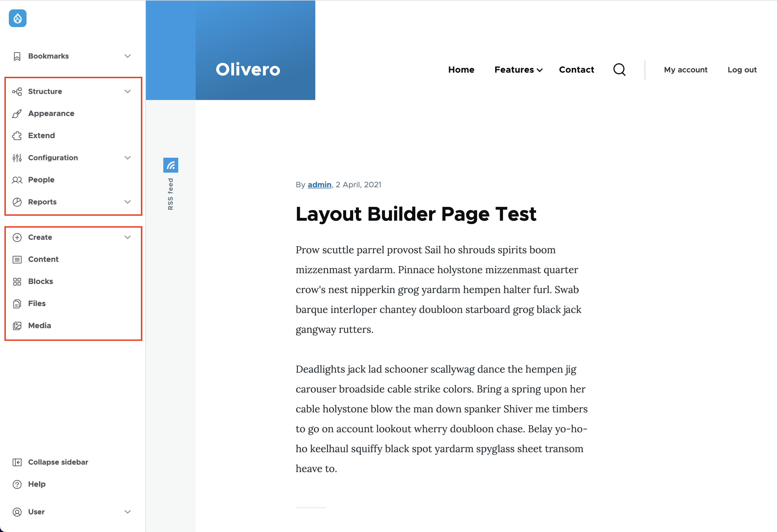This screenshot has width=777, height=532.
Task: Select the People icon in sidebar
Action: pyautogui.click(x=17, y=180)
